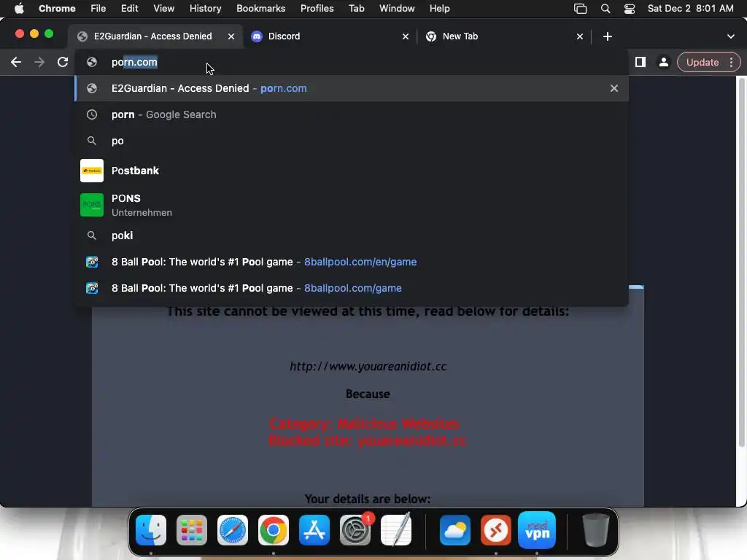
Task: Open the Edit menu
Action: coord(129,9)
